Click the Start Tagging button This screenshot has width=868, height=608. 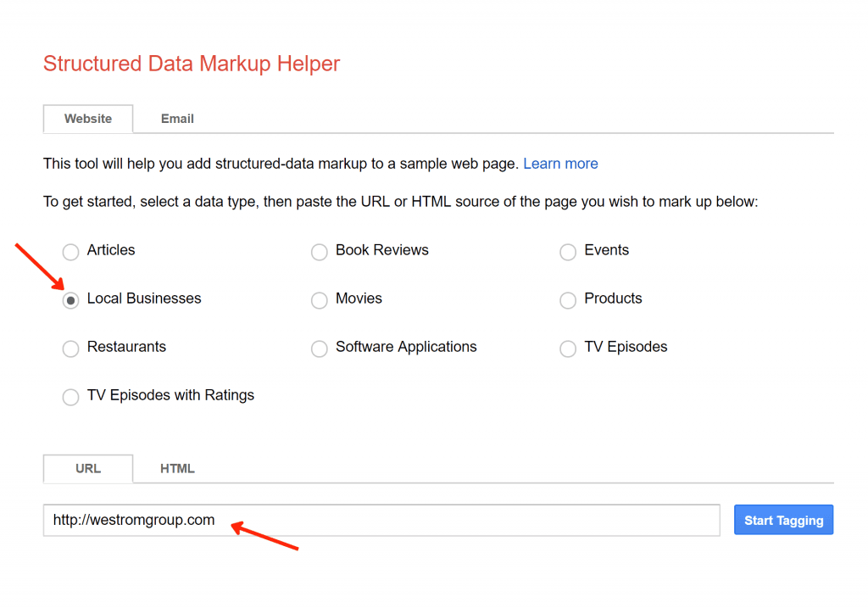coord(783,520)
